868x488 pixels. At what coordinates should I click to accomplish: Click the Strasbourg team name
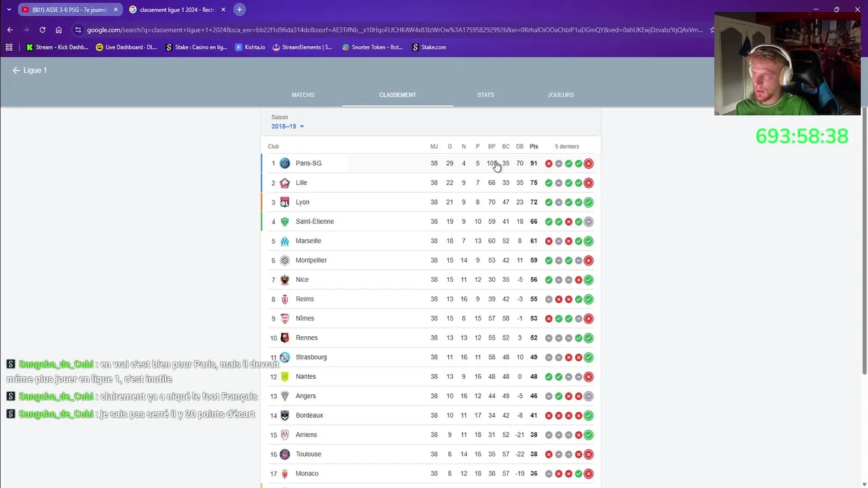pyautogui.click(x=311, y=357)
